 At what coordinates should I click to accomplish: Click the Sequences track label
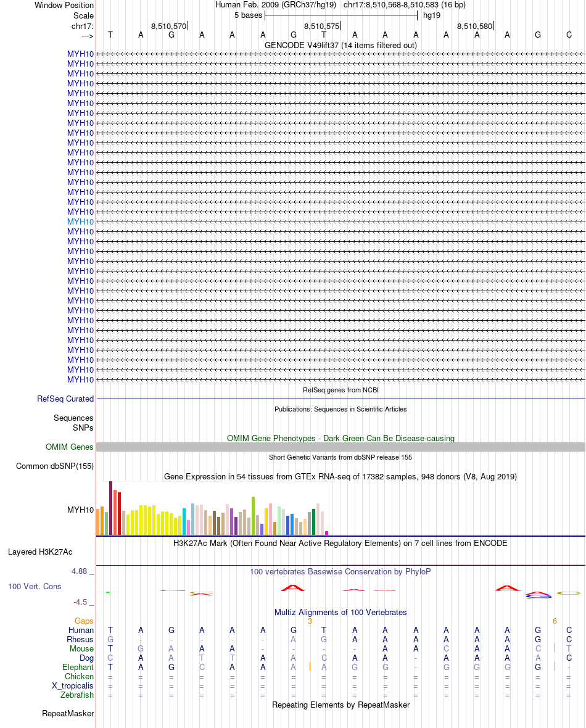click(73, 418)
